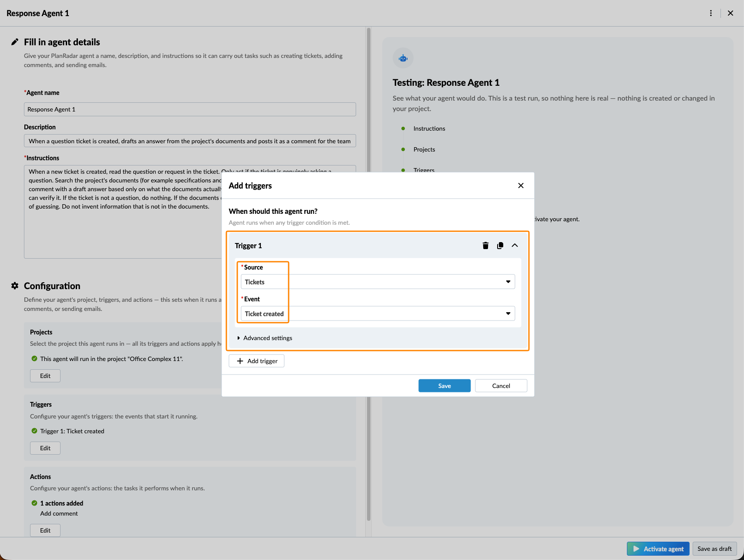Screen dimensions: 744x560
Task: Collapse Trigger 1 with the chevron
Action: pos(515,246)
